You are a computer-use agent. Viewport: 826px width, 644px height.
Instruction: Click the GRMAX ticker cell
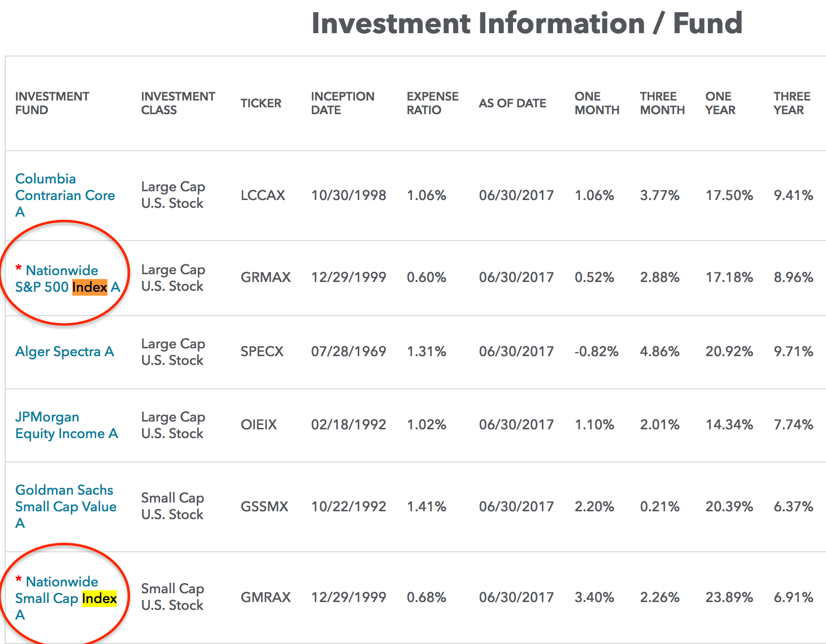pyautogui.click(x=265, y=277)
